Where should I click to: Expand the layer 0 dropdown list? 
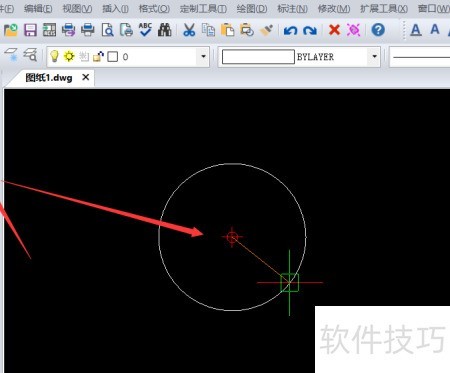point(203,56)
